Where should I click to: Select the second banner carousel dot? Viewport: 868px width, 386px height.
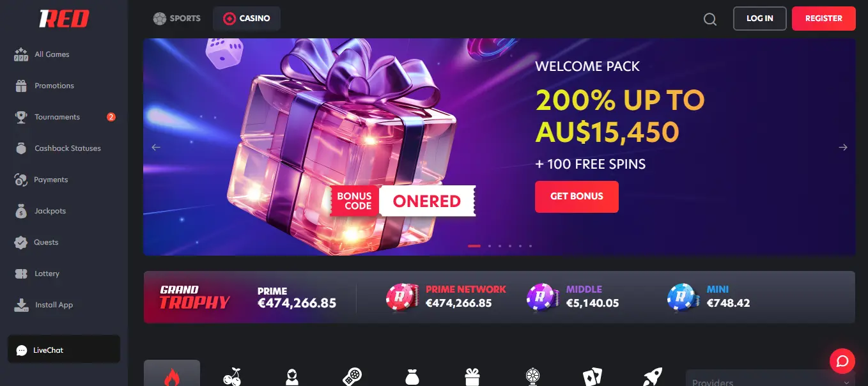pyautogui.click(x=490, y=246)
